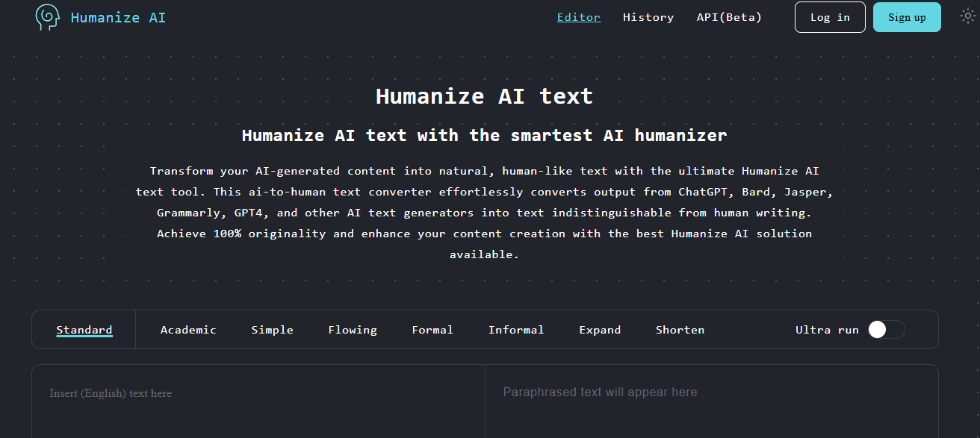Open the History page
Viewport: 980px width, 438px height.
[648, 17]
